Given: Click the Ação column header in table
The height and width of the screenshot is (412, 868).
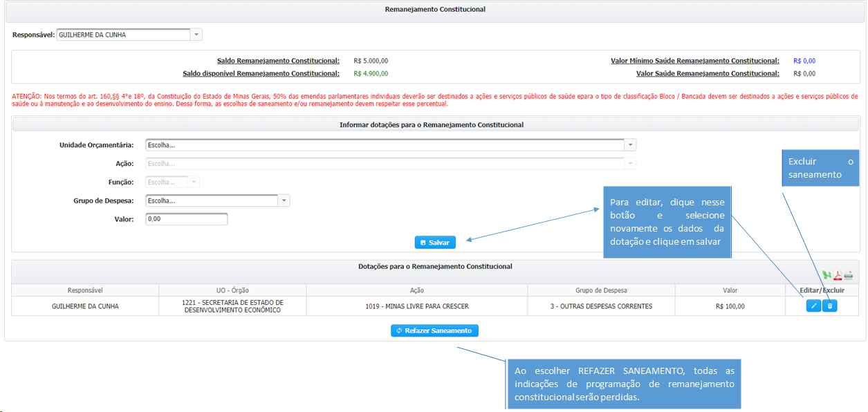Looking at the screenshot, I should [x=417, y=290].
